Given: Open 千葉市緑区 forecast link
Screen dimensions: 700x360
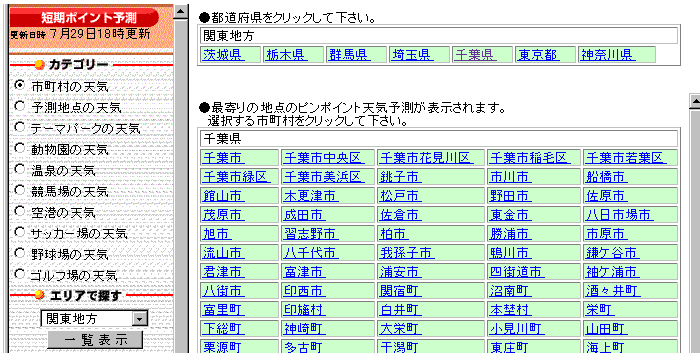Looking at the screenshot, I should point(237,177).
